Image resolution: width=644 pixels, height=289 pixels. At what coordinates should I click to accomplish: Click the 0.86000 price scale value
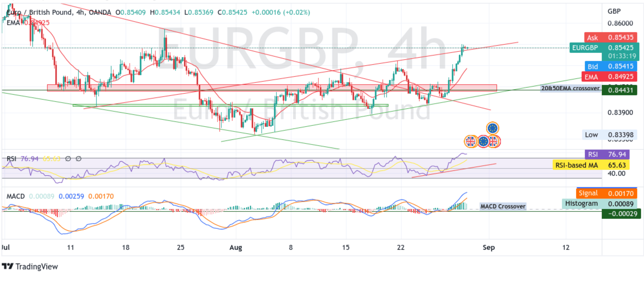click(x=620, y=23)
